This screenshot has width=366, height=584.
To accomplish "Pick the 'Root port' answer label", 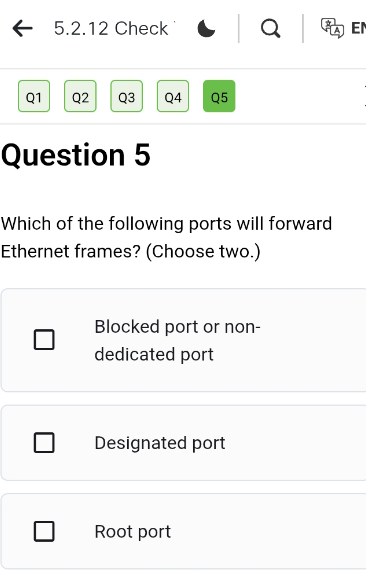I will coord(133,532).
